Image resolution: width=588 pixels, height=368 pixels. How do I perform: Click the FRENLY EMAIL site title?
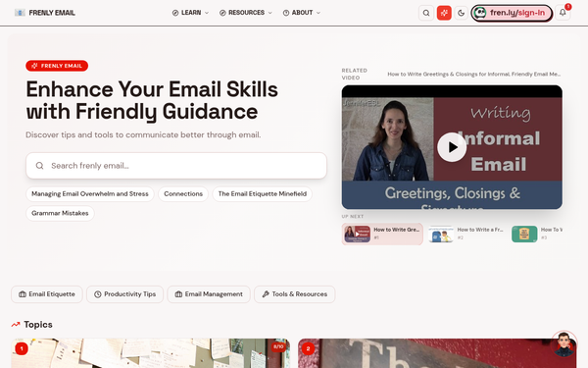[52, 13]
